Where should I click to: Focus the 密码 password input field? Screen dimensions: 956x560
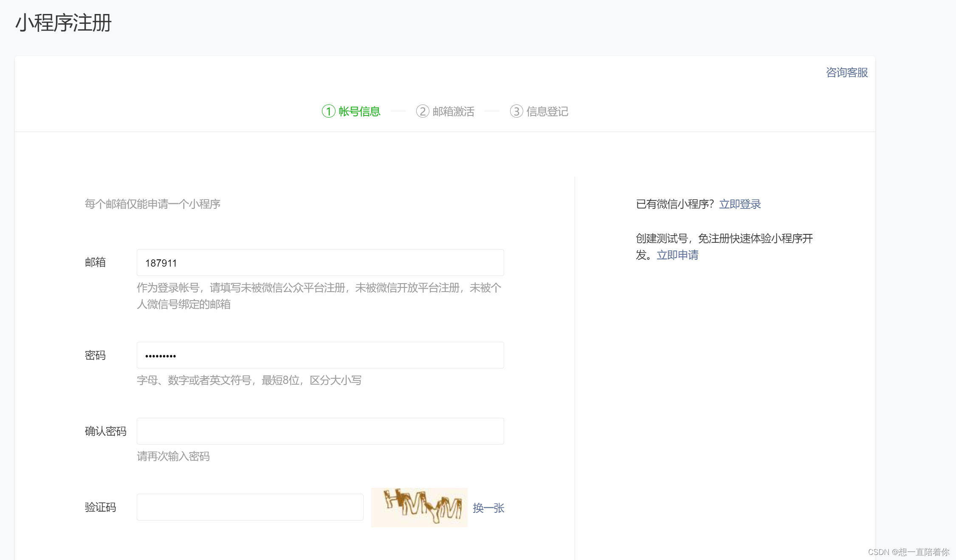[320, 355]
